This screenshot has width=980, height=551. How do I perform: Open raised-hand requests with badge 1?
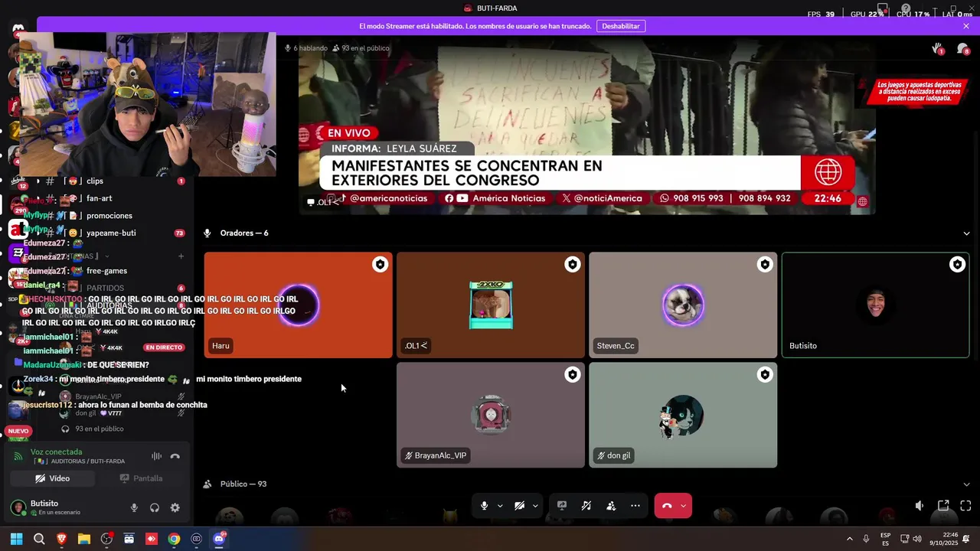937,48
